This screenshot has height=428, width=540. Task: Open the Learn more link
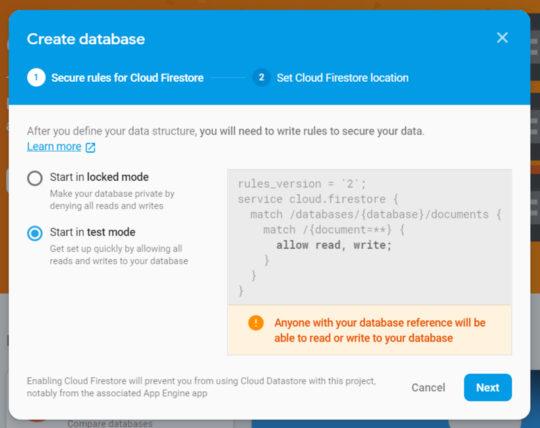point(54,147)
